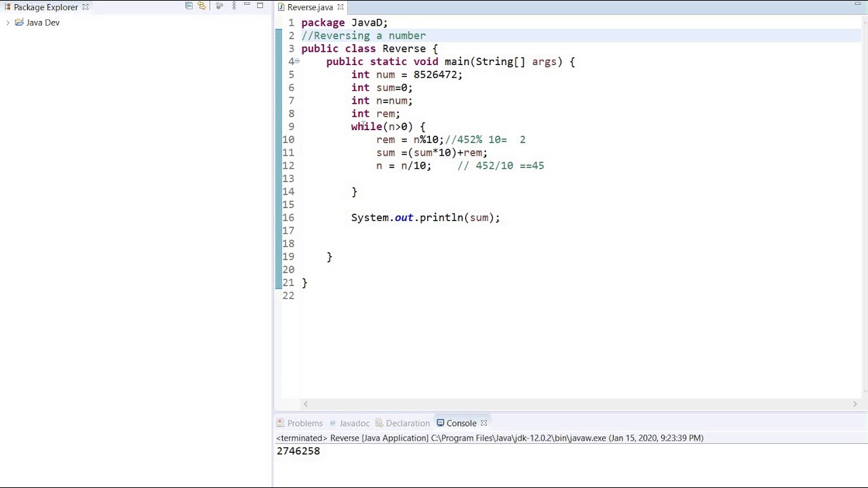
Task: Click 'main(String[] args)' on line 4
Action: pyautogui.click(x=503, y=62)
